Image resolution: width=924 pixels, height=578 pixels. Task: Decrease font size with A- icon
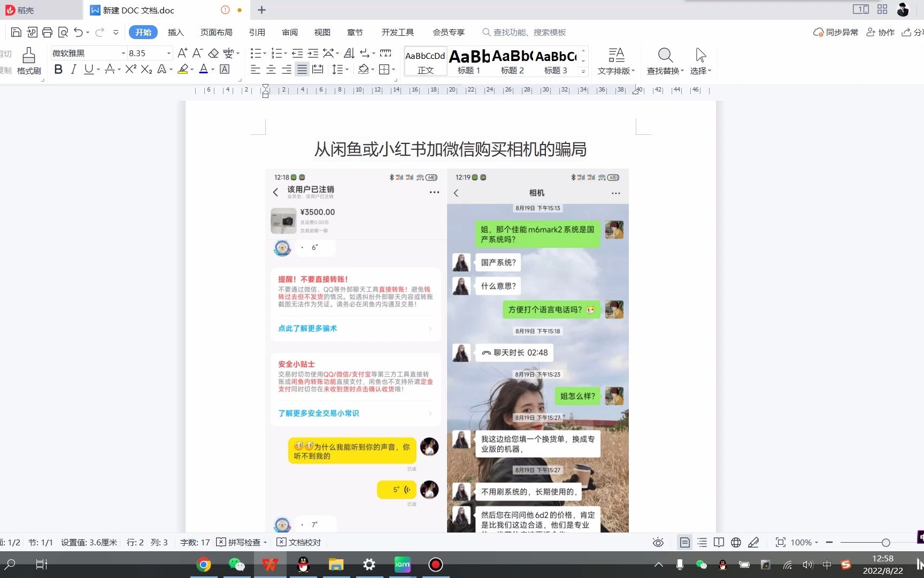tap(197, 53)
